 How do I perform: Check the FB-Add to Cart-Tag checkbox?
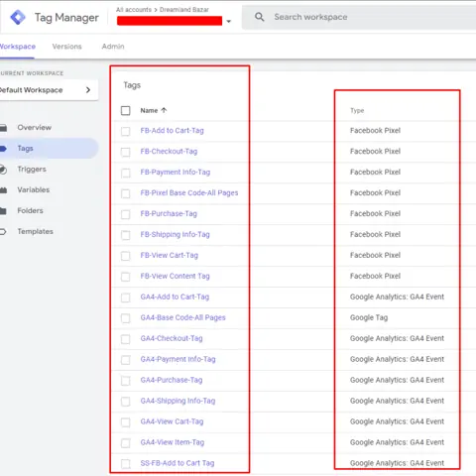click(126, 131)
